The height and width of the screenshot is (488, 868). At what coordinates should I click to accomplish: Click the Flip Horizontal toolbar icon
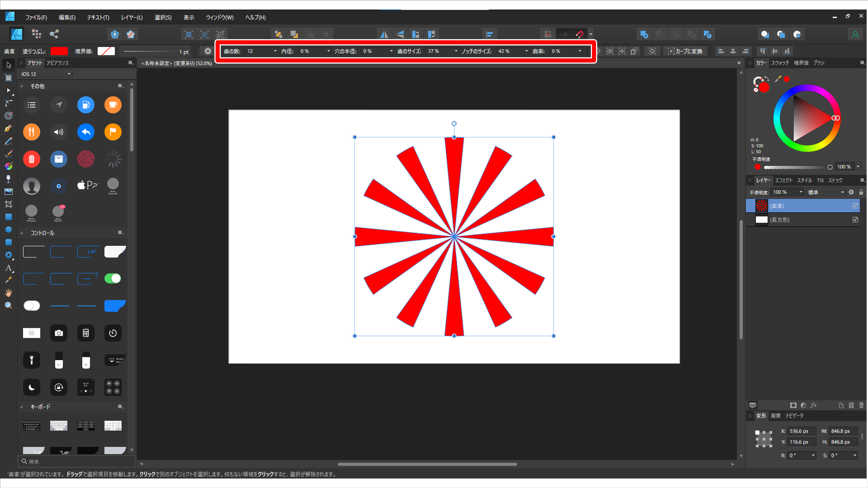[384, 34]
